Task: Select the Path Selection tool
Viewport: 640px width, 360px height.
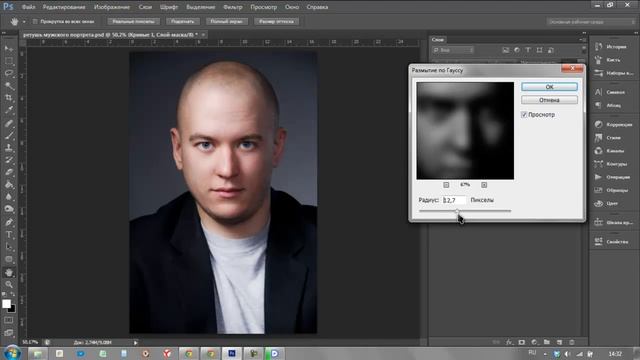Action: [x=9, y=247]
